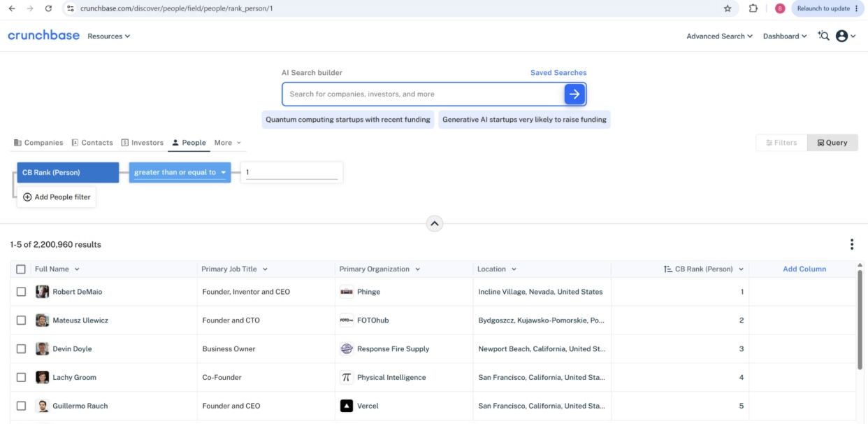Choose Quantum computing startups suggestion
868x424 pixels.
pos(348,120)
